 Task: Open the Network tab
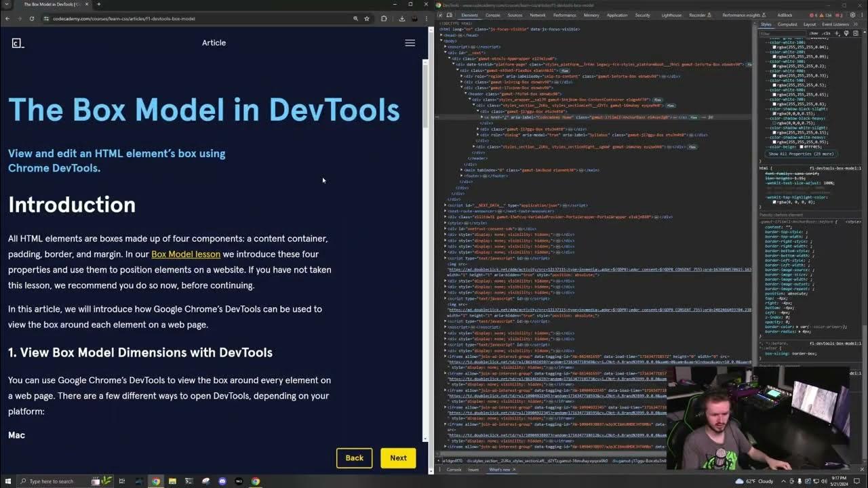tap(538, 15)
